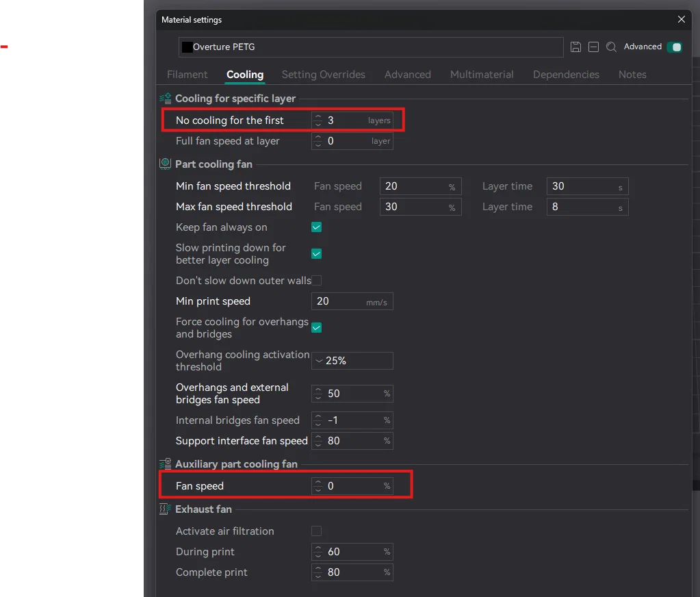Click the Exhaust fan section icon

tap(165, 509)
